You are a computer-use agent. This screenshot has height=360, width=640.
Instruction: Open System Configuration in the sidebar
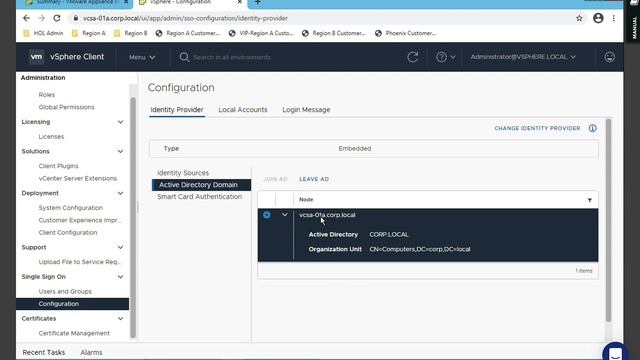pos(71,208)
